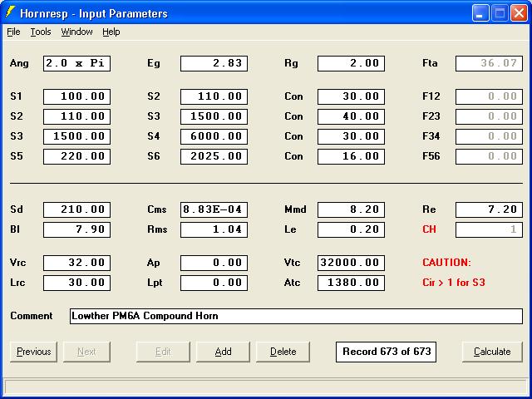Click the Lrc field with 30.00

coord(76,283)
